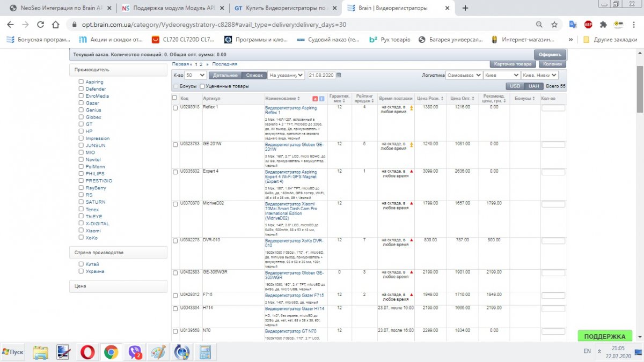Click the zoom magnifier icon in address bar
Viewport: 644px width, 362px height.
pyautogui.click(x=539, y=25)
